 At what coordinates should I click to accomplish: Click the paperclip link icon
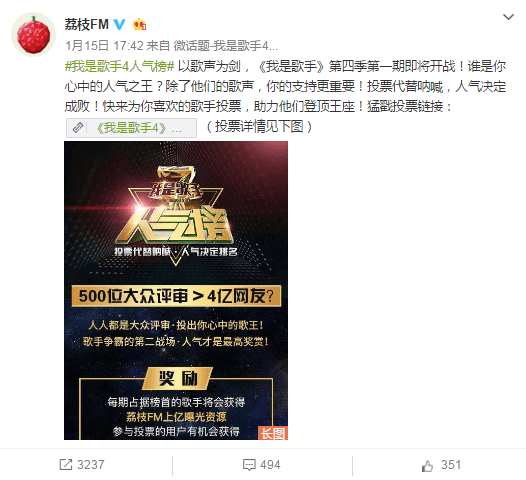pos(77,128)
